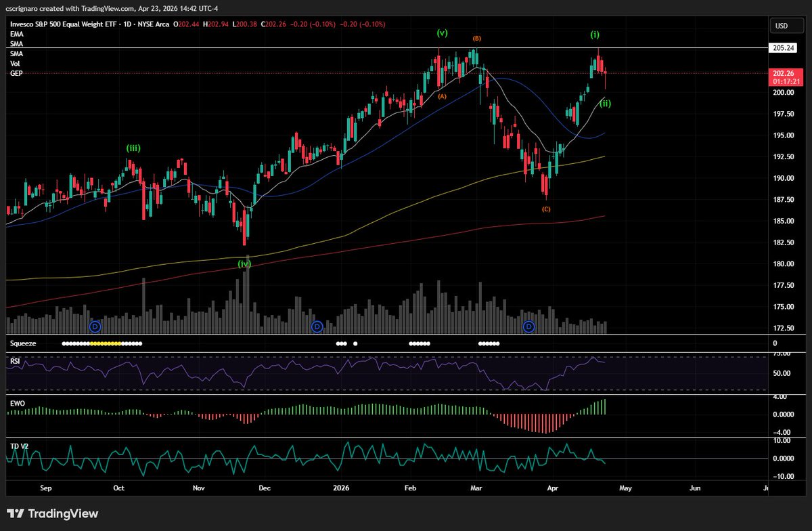Click the 192.50 price axis label
The image size is (812, 531).
point(785,157)
